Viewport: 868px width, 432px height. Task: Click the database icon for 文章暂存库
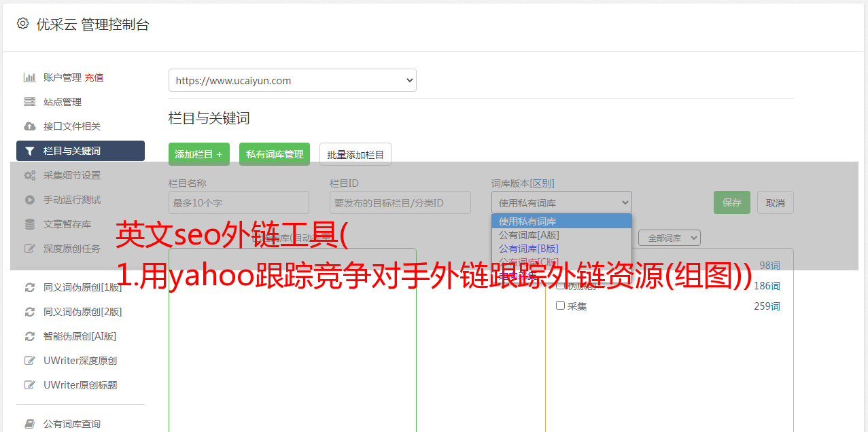tap(30, 224)
